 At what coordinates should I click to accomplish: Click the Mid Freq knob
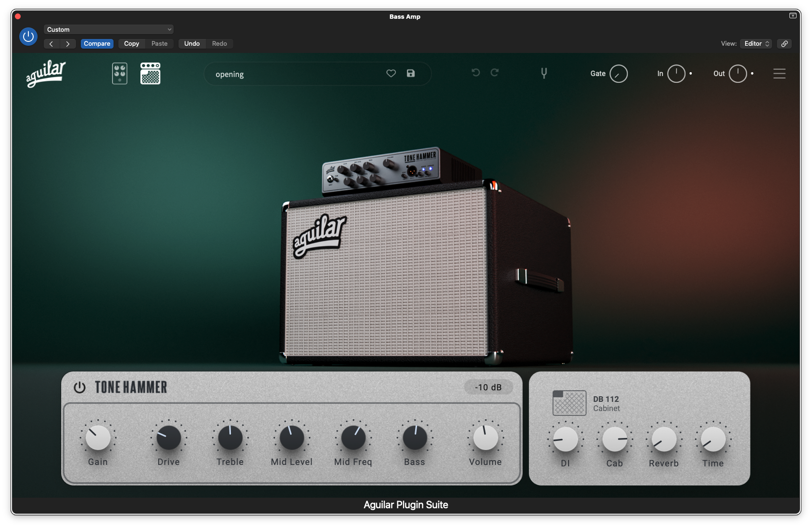[354, 438]
